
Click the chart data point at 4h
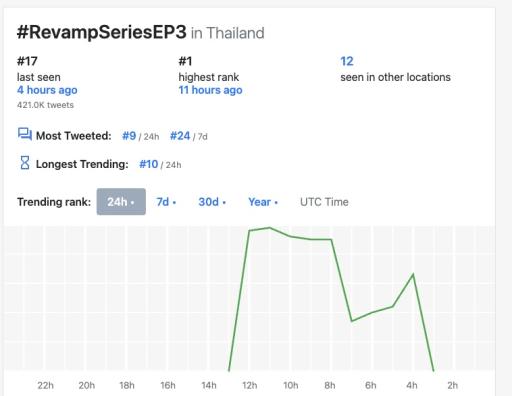(413, 274)
